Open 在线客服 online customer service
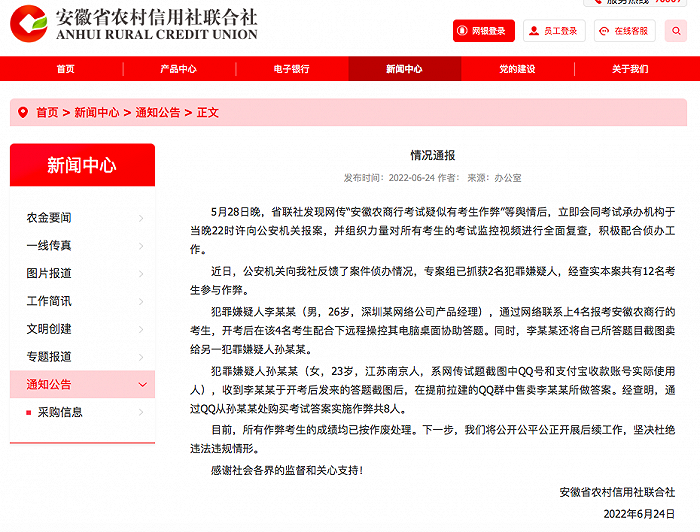Screen dimensions: 700x532 625,31
